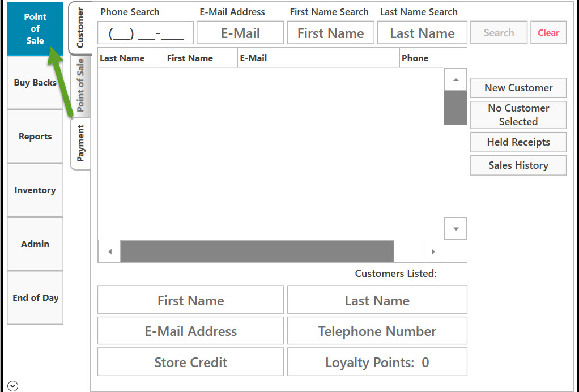The width and height of the screenshot is (579, 392).
Task: Switch to the Point of Sale vertical tab
Action: click(80, 86)
